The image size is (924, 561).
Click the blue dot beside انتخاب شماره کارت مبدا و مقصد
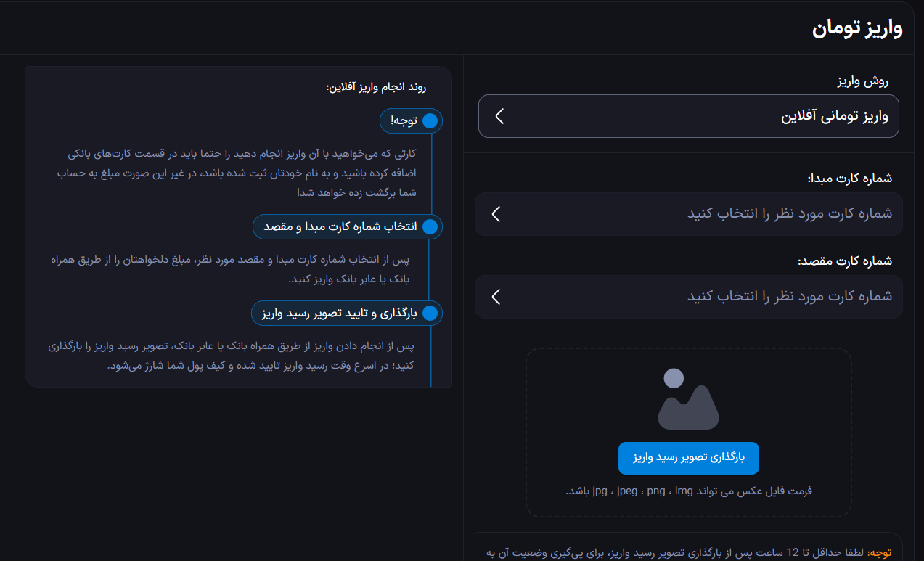[x=430, y=227]
